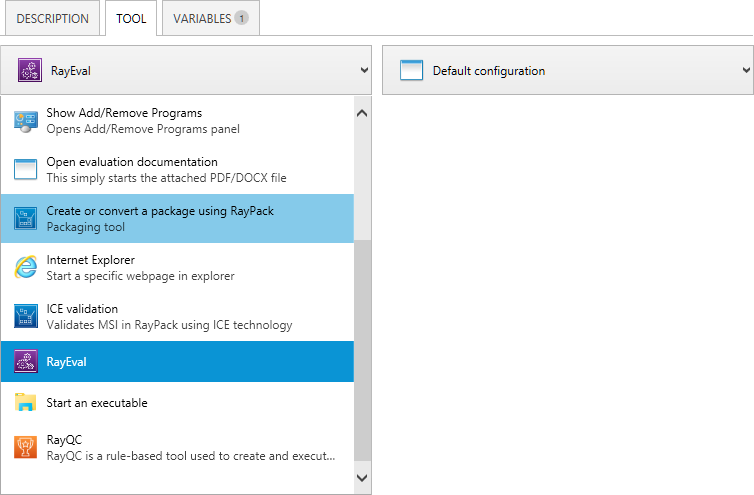Click the Start an executable folder icon
Screen dimensions: 754x495
pos(25,403)
